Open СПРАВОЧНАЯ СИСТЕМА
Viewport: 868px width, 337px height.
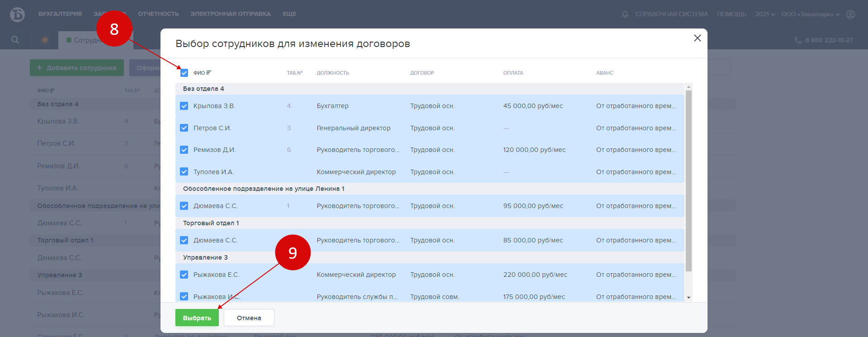[672, 14]
